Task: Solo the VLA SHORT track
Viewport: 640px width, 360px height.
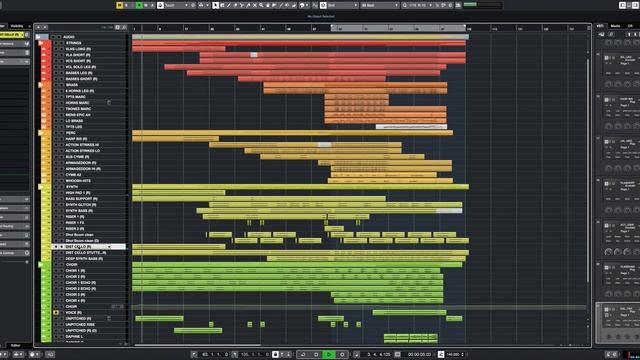Action: tap(62, 55)
